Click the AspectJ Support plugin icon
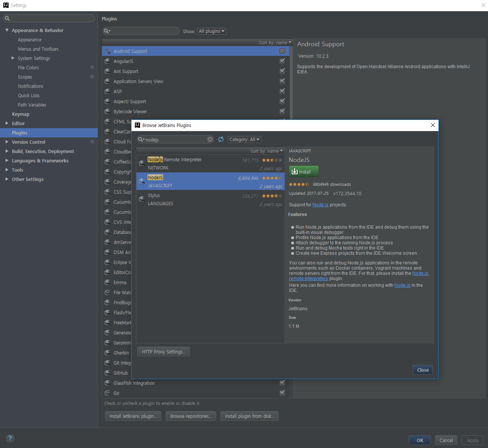488x448 pixels. coord(107,101)
